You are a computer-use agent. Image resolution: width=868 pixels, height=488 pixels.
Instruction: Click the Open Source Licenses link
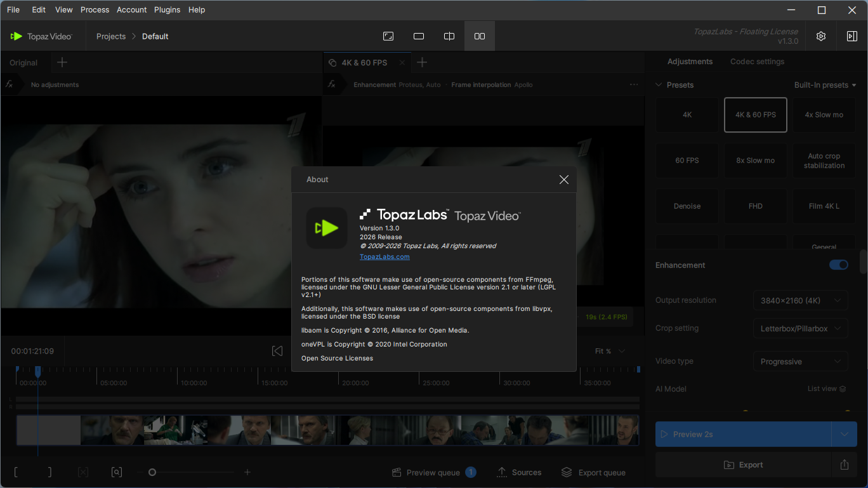(x=337, y=358)
